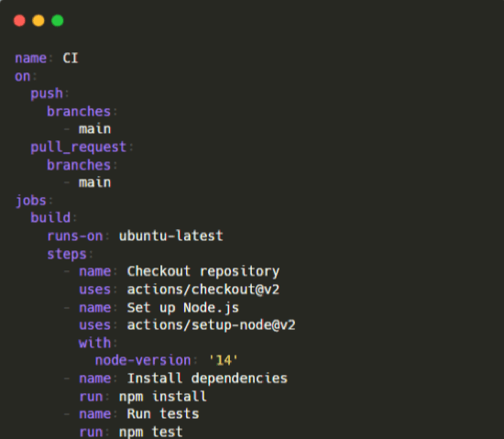Click the 'CI' workflow name value
504x439 pixels.
coord(71,58)
